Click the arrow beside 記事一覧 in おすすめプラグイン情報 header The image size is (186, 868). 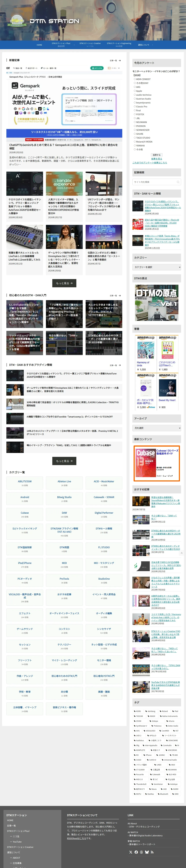coord(120,365)
